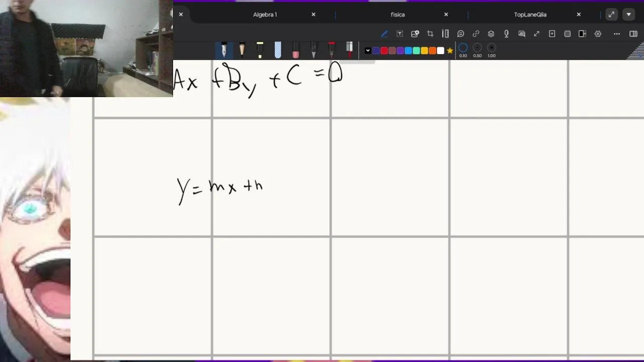Insert a text box
Screen dimensions: 644x362
399,34
